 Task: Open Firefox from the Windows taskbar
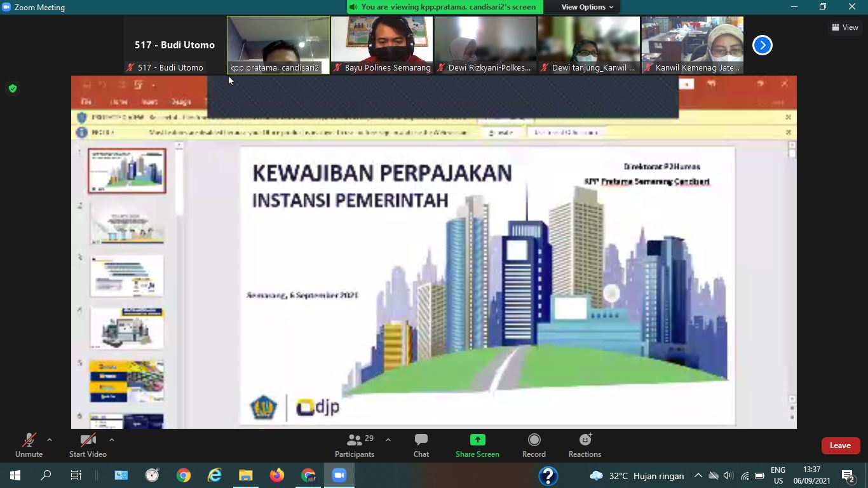[277, 475]
